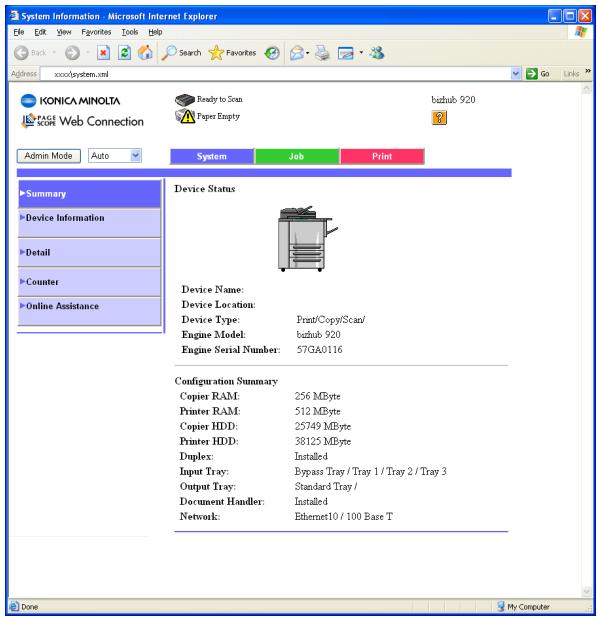Open Detail in the left sidebar
Viewport: 598px width, 618px height.
click(89, 253)
